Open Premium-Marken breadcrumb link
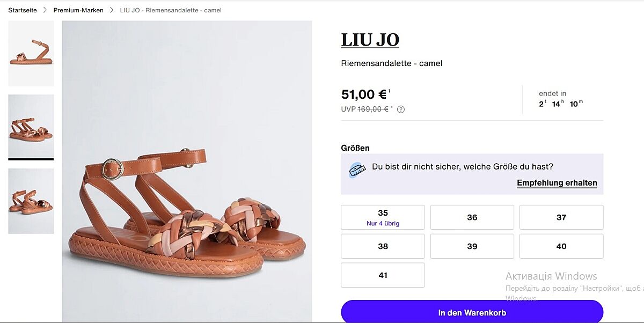Screen dimensions: 644x323 click(78, 10)
